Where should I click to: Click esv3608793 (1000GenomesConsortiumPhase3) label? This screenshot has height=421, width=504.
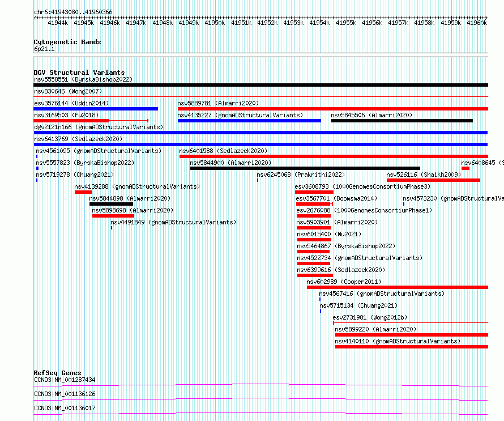[362, 186]
